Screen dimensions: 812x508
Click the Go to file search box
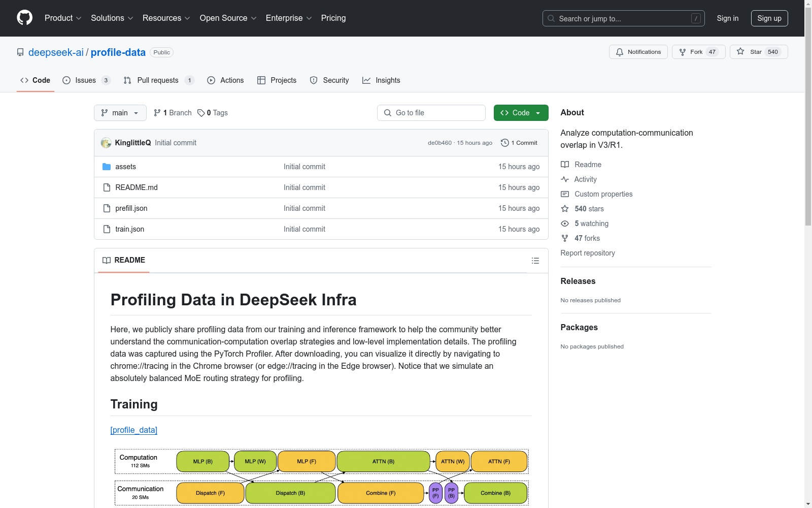(x=431, y=113)
